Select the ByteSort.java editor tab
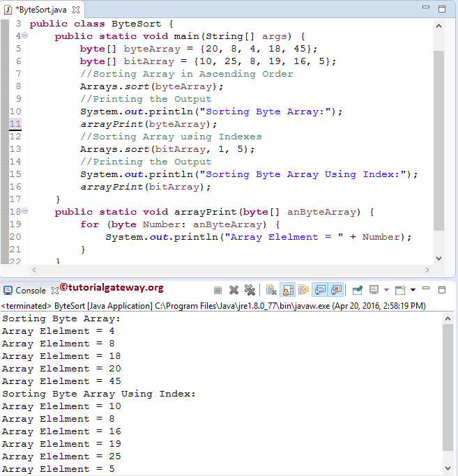 tap(40, 10)
